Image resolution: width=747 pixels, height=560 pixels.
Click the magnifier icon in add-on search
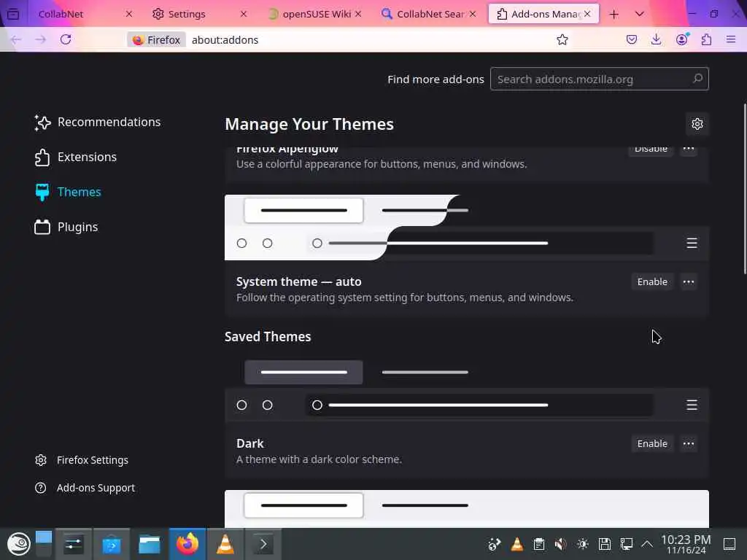(697, 79)
